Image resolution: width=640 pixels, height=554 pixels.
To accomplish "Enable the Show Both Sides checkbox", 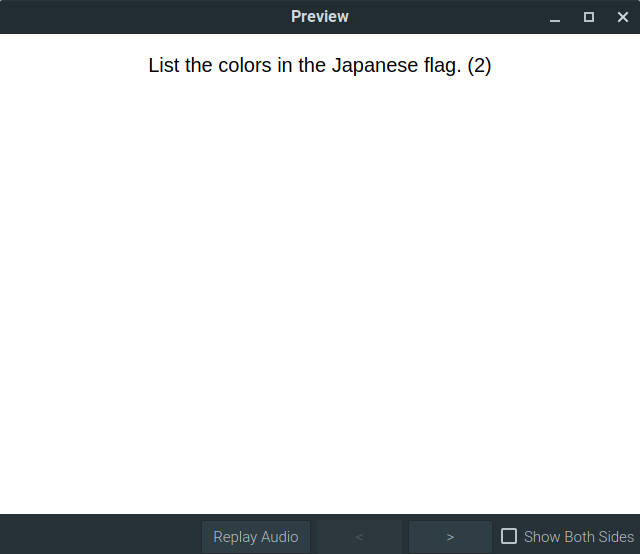I will click(x=509, y=537).
